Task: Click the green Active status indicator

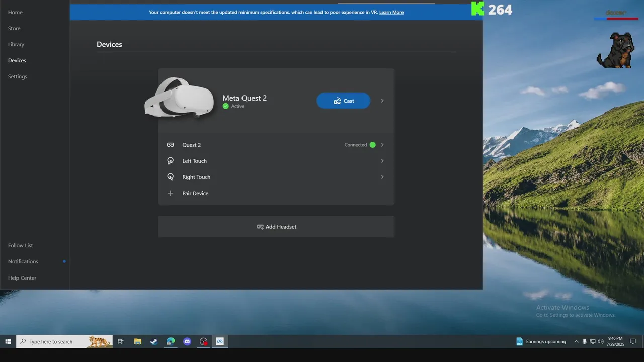Action: point(226,106)
